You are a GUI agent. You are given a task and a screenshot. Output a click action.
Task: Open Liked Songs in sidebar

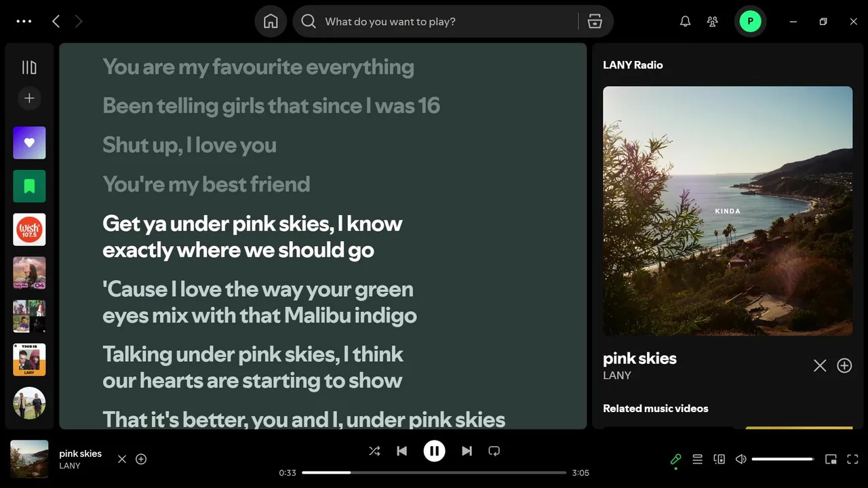[29, 143]
